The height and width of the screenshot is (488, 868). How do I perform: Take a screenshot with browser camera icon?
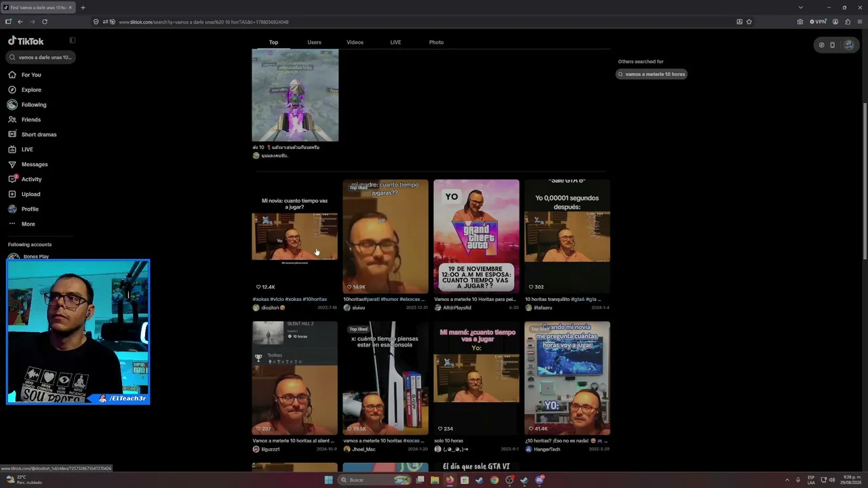[x=800, y=22]
